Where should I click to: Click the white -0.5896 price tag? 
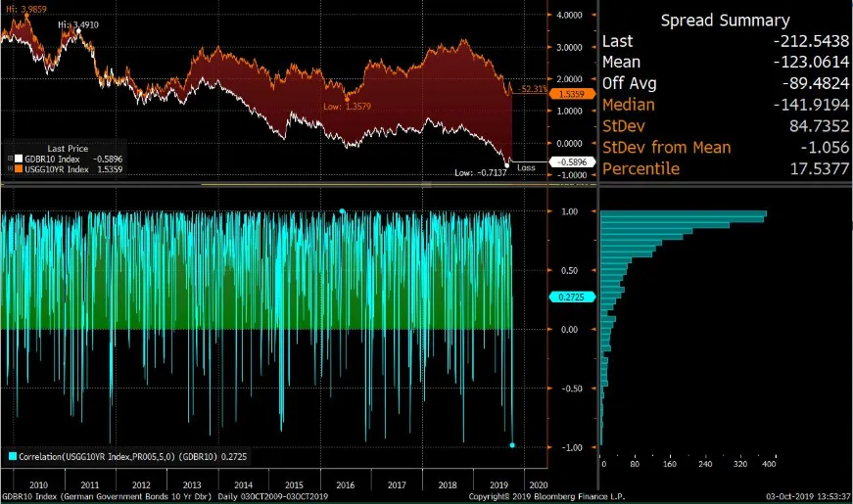[x=568, y=161]
